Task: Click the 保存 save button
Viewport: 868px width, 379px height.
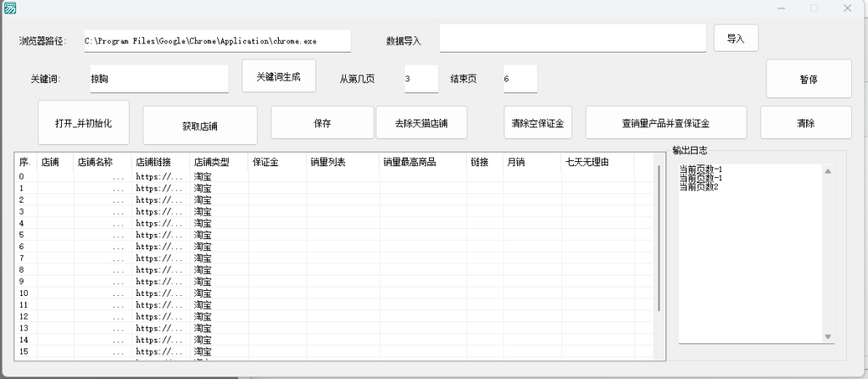Action: pyautogui.click(x=322, y=123)
